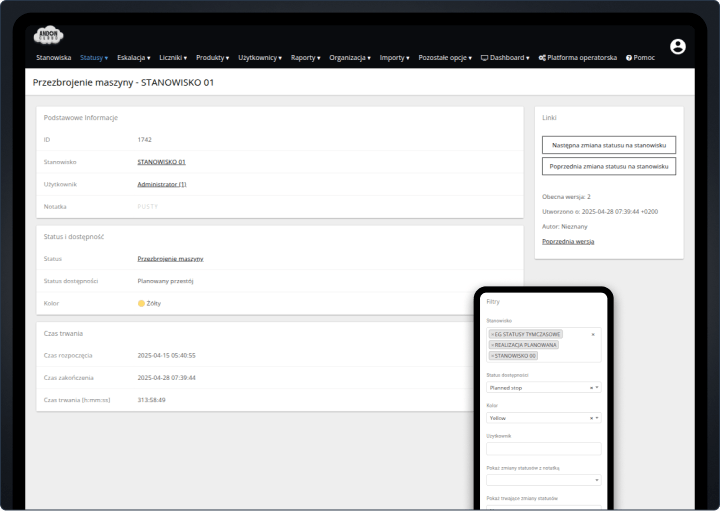Image resolution: width=720 pixels, height=511 pixels.
Task: Open the Kolor dropdown arrow
Action: [597, 418]
